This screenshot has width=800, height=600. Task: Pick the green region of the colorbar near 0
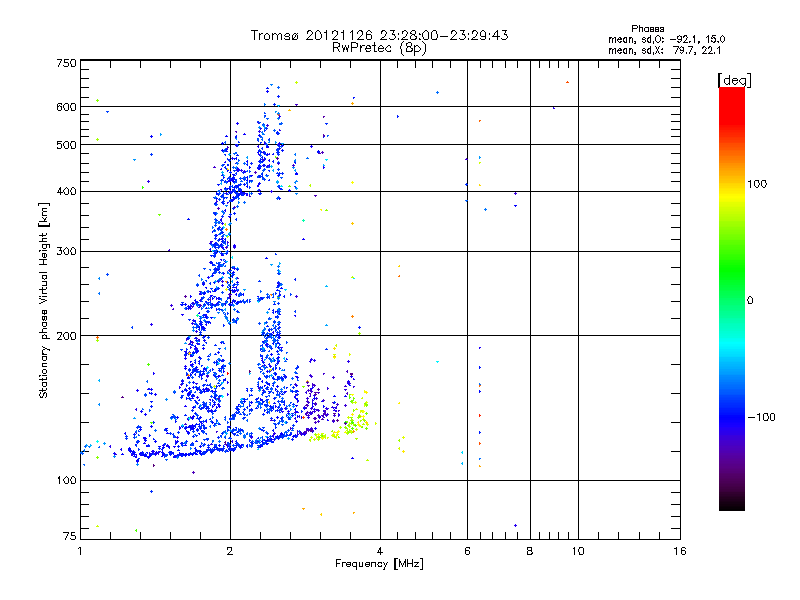tap(732, 286)
